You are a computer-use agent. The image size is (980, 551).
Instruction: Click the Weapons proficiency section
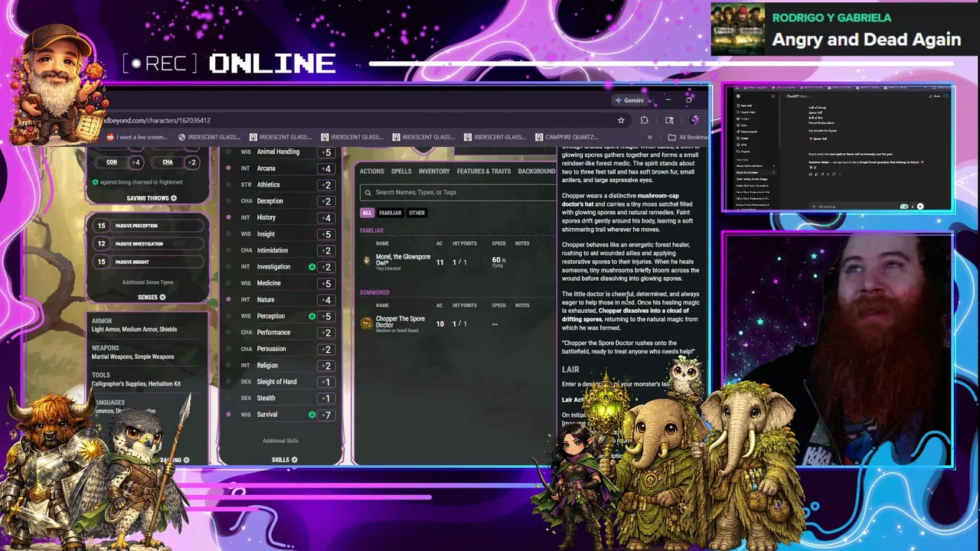[148, 352]
